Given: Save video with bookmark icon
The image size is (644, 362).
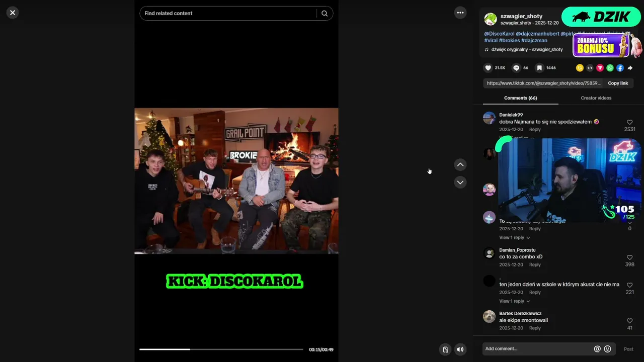Looking at the screenshot, I should 539,68.
